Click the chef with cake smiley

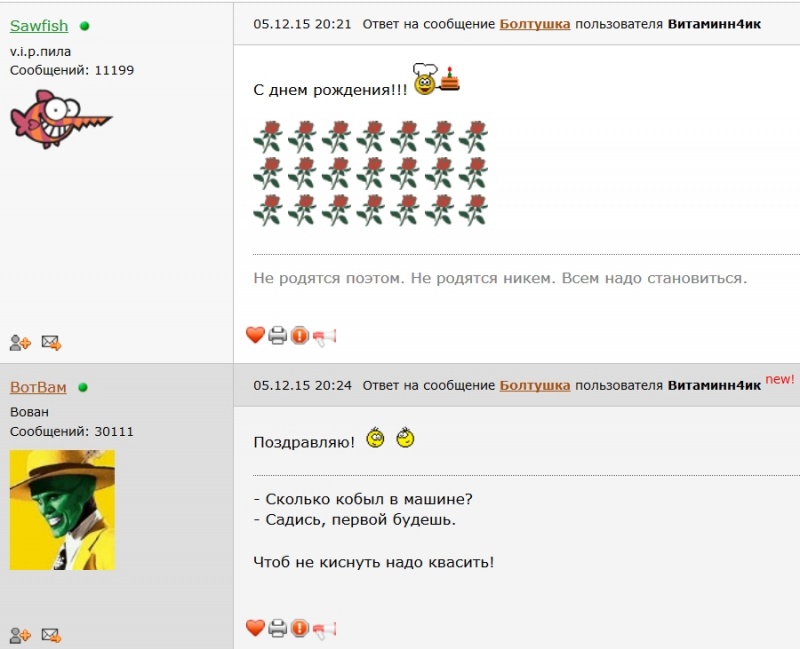point(436,79)
